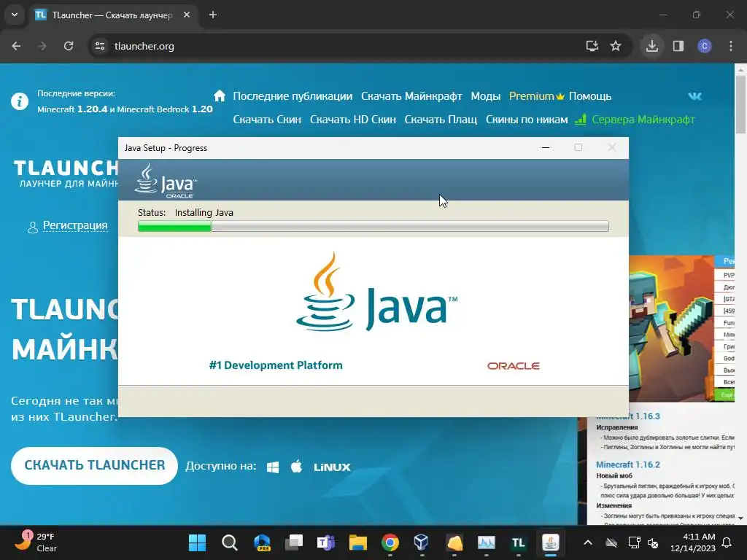
Task: Click the Minecraft character banner image
Action: (671, 329)
